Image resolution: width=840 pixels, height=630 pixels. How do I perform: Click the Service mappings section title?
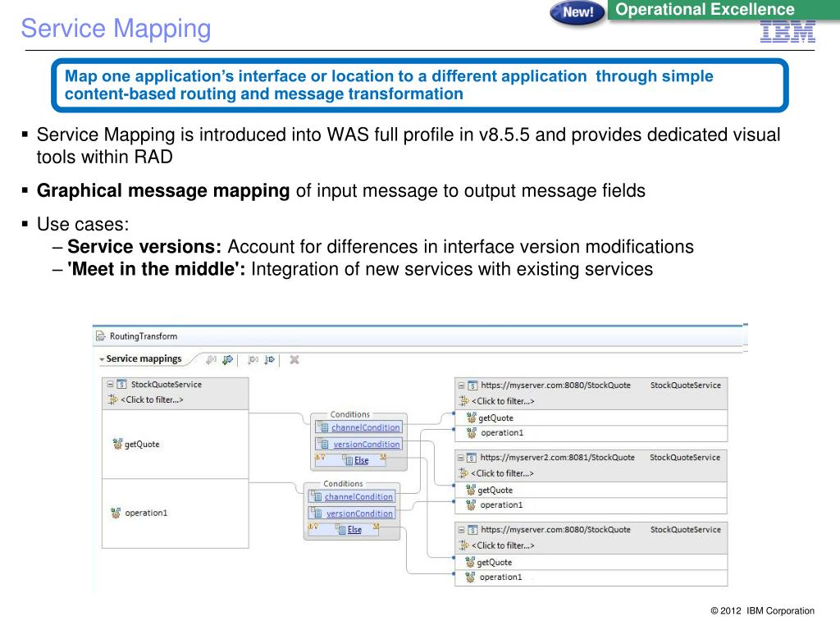144,359
